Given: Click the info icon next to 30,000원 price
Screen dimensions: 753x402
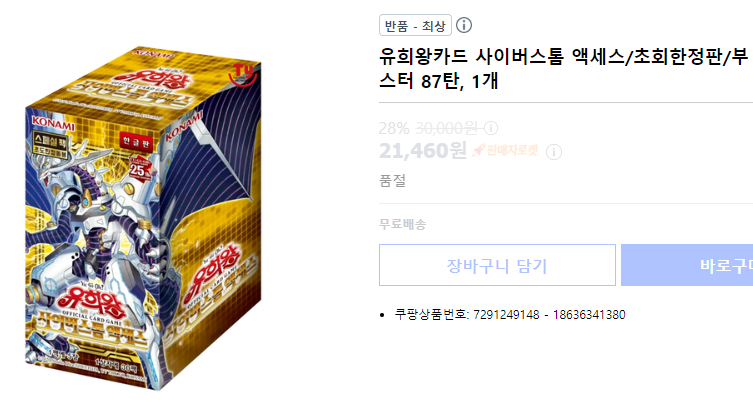Looking at the screenshot, I should pos(491,128).
